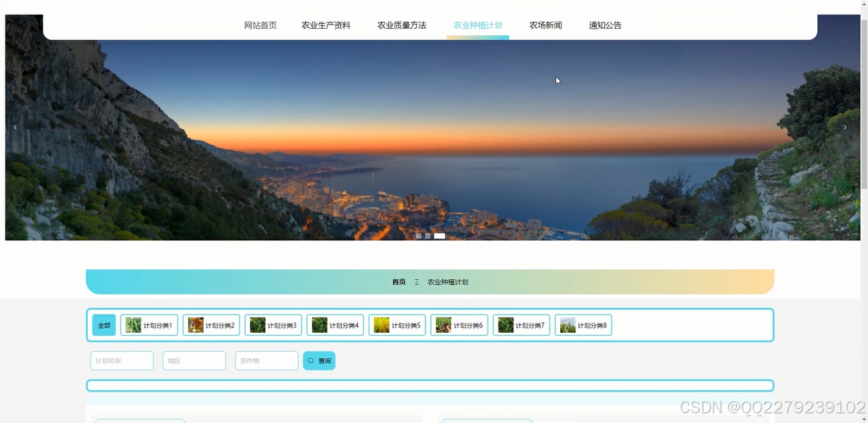The image size is (868, 423).
Task: Click the 计划名称 input field
Action: 121,360
